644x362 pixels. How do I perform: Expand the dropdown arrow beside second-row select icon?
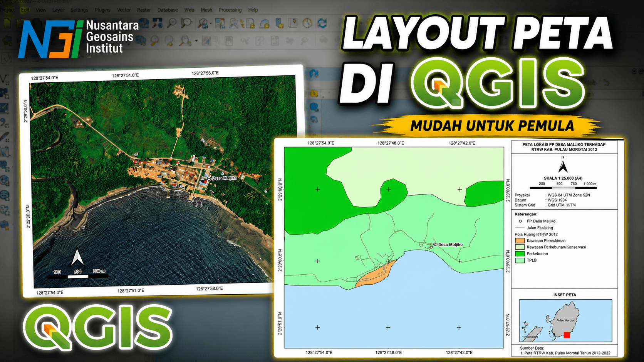click(196, 40)
